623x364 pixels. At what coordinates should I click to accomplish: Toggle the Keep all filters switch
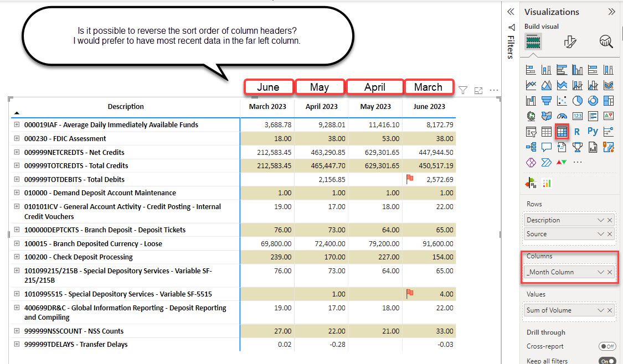coord(607,361)
